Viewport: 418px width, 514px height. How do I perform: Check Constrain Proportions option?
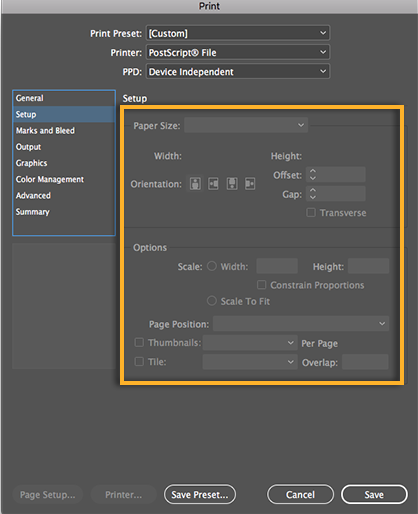point(262,285)
